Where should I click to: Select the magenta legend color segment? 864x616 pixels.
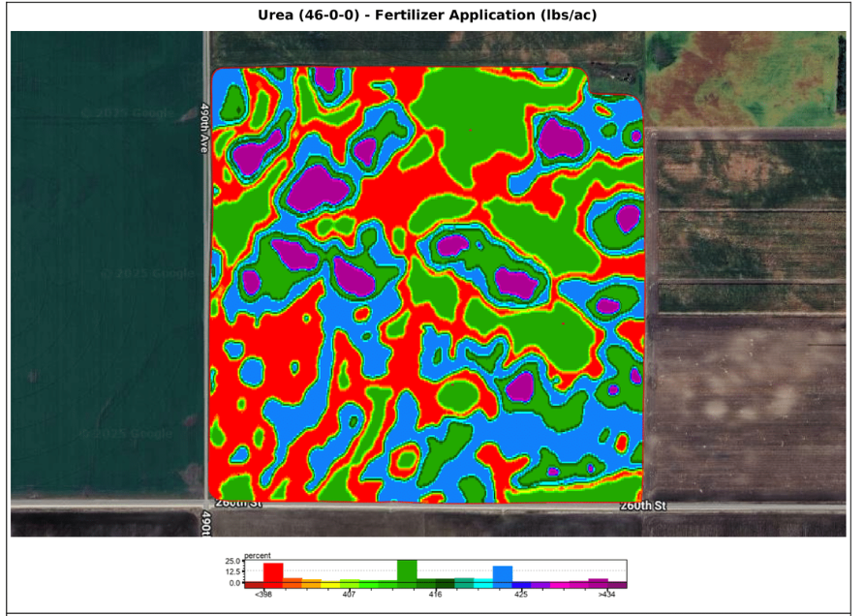pyautogui.click(x=560, y=586)
